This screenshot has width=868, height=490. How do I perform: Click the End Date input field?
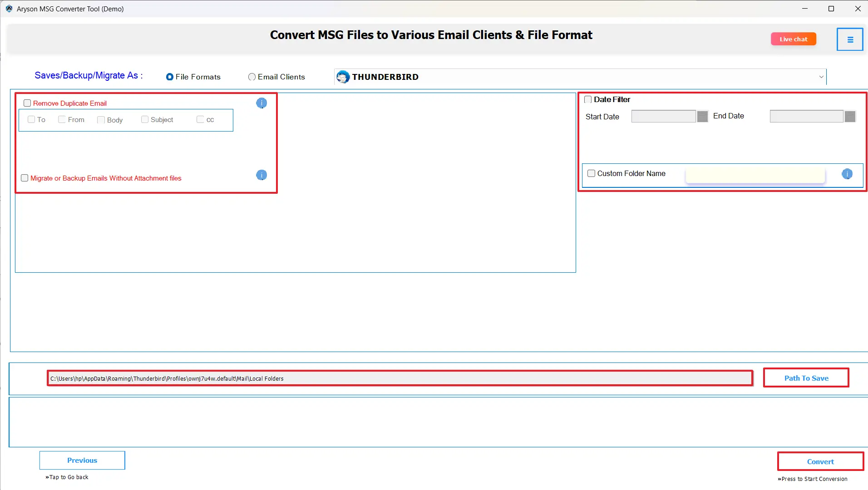pyautogui.click(x=806, y=117)
